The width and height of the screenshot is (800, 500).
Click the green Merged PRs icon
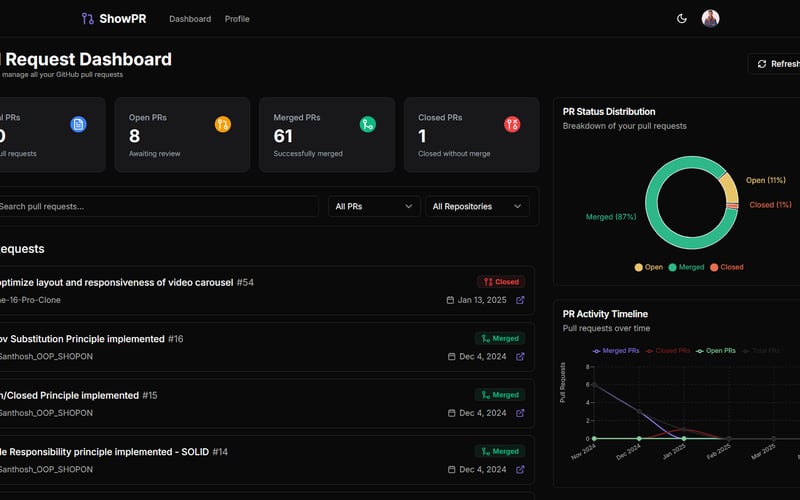(367, 124)
